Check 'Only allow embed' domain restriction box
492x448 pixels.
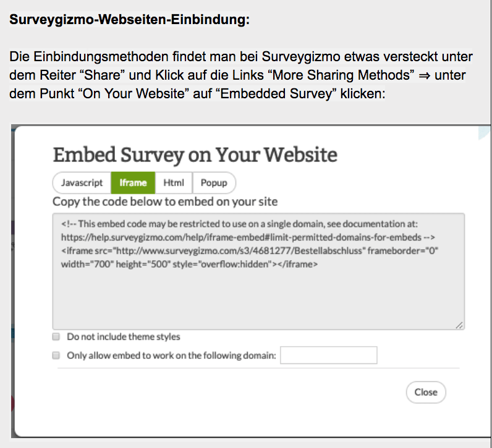(x=56, y=355)
